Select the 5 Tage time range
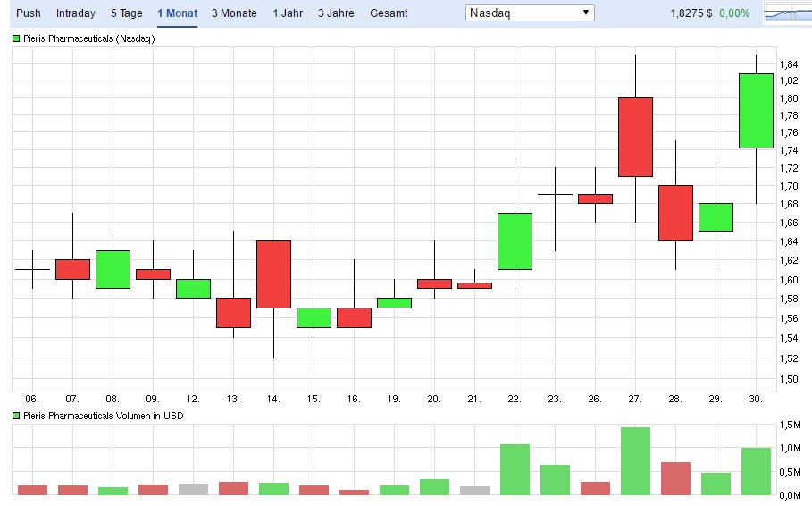This screenshot has width=812, height=506. (x=126, y=13)
